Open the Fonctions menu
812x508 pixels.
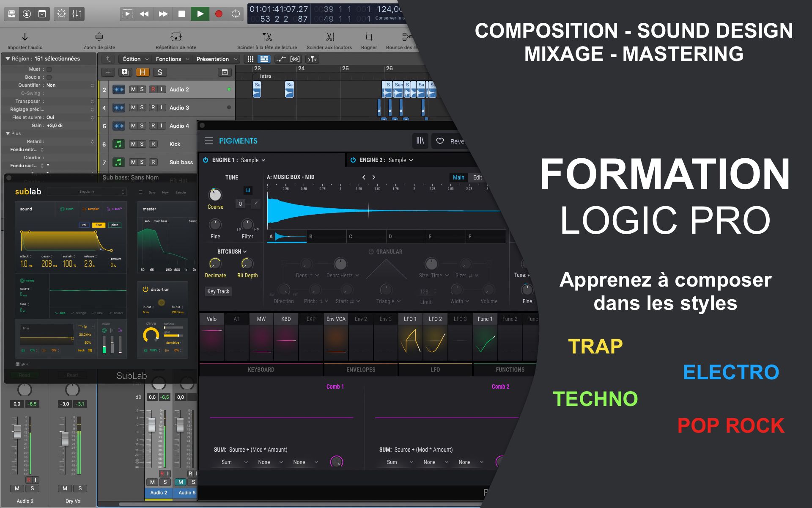[172, 59]
